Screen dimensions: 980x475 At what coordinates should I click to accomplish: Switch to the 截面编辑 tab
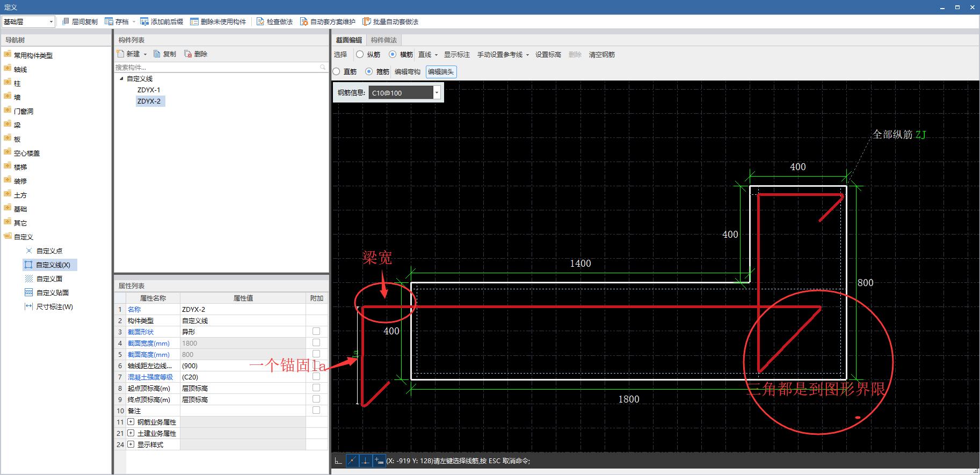349,40
